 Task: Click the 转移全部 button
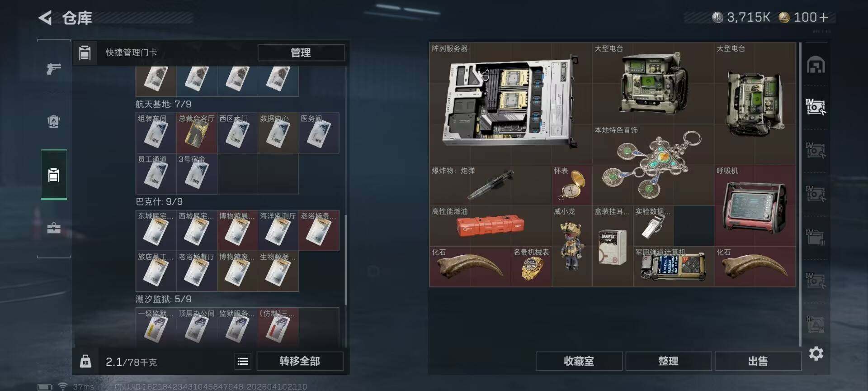coord(300,361)
